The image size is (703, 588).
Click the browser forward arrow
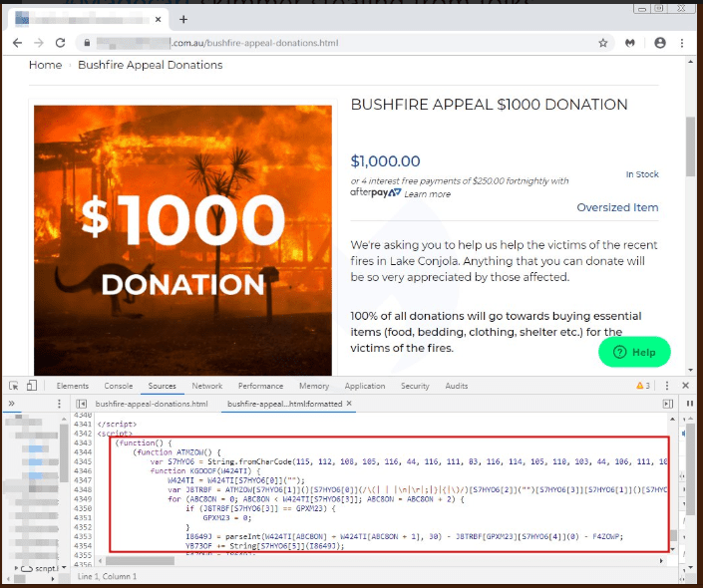[39, 43]
